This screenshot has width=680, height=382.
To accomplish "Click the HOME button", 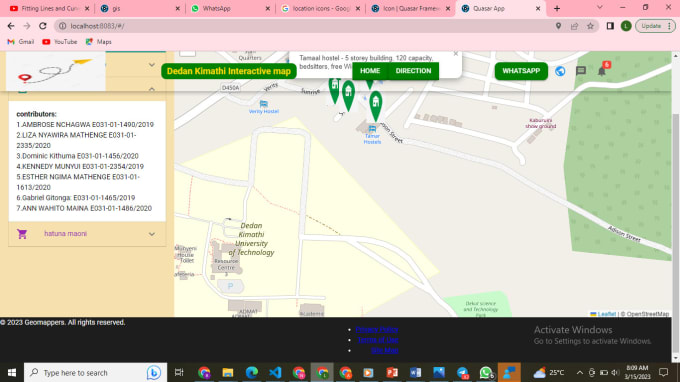I will [x=370, y=71].
